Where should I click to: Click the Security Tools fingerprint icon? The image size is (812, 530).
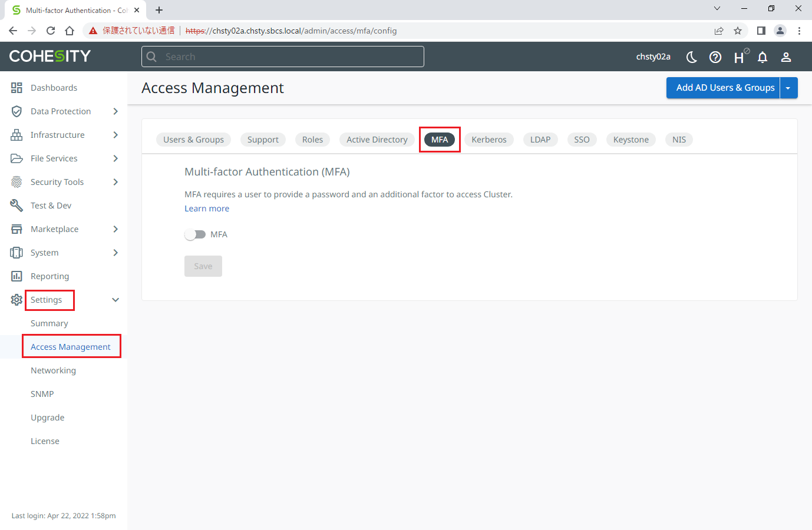pos(16,182)
